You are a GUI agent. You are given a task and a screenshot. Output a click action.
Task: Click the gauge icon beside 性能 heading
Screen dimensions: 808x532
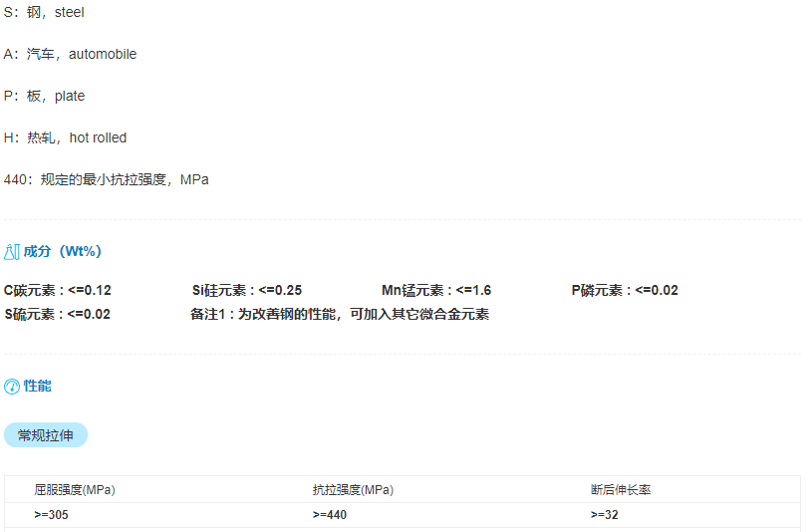point(12,387)
